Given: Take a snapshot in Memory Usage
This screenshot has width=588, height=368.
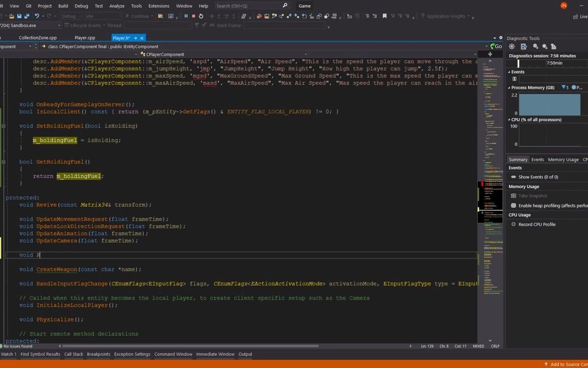Looking at the screenshot, I should 532,195.
